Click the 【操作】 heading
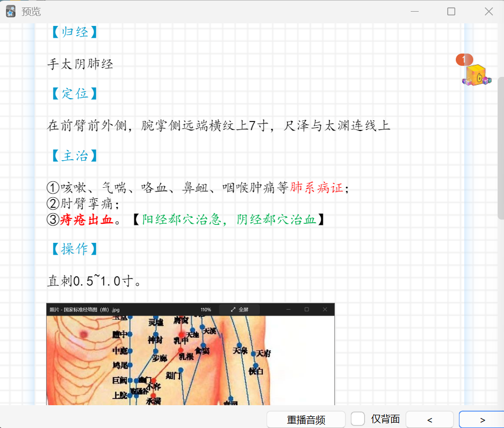The image size is (504, 428). tap(74, 249)
